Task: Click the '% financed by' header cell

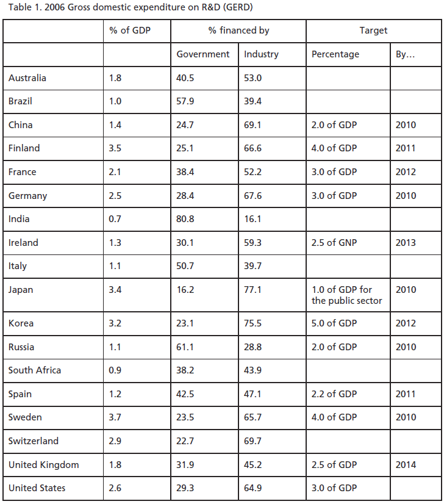Action: pos(238,31)
